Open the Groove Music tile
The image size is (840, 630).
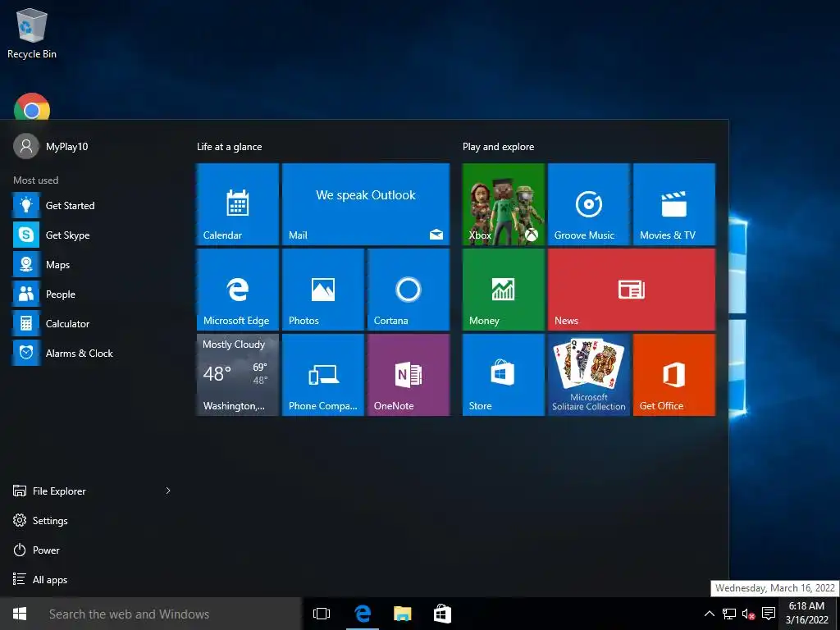coord(588,204)
